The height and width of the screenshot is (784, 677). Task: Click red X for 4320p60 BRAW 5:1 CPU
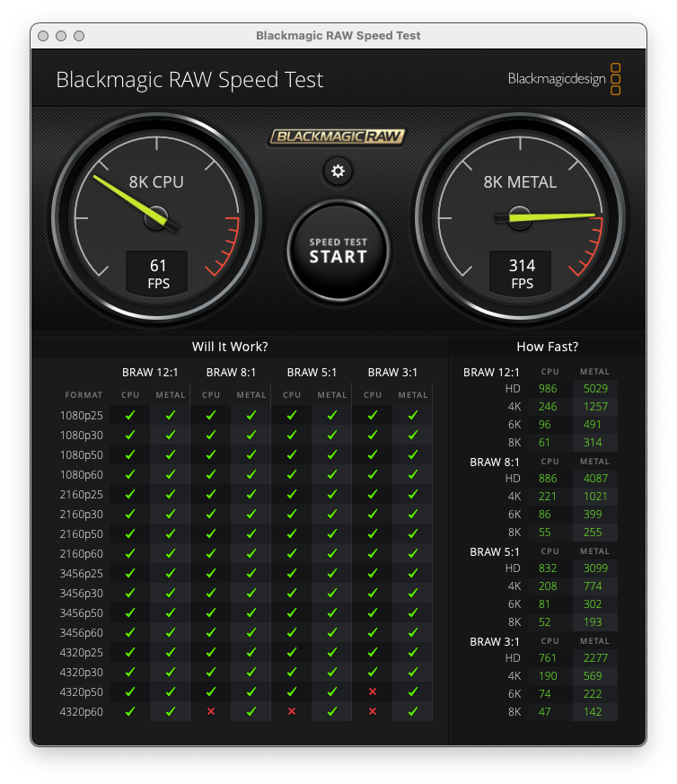coord(292,711)
